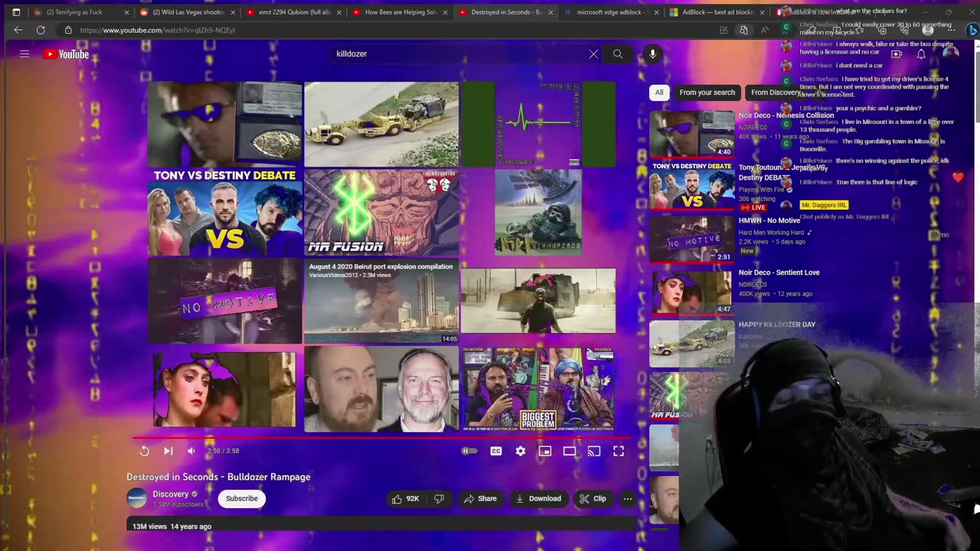Viewport: 980px width, 551px height.
Task: Reload the current page
Action: (x=41, y=30)
